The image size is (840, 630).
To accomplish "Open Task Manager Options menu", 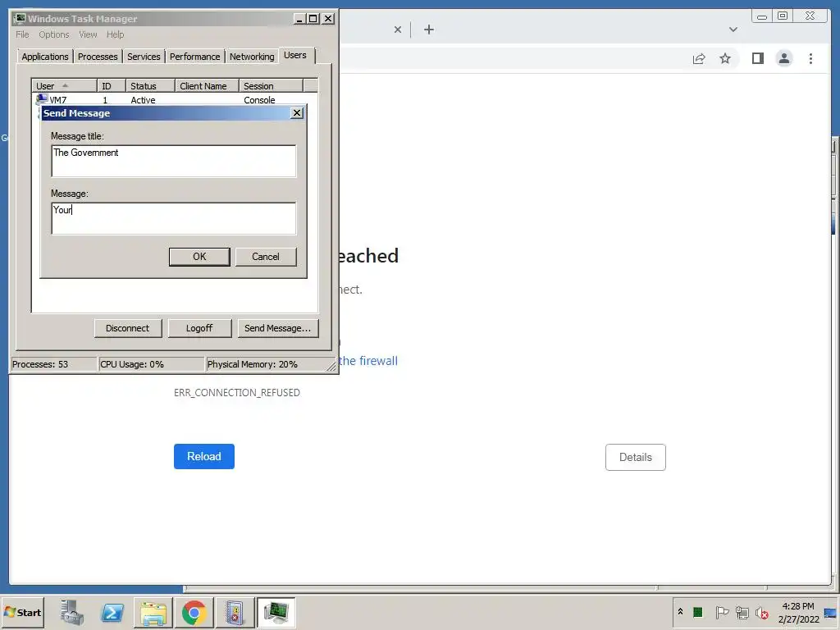I will tap(53, 34).
